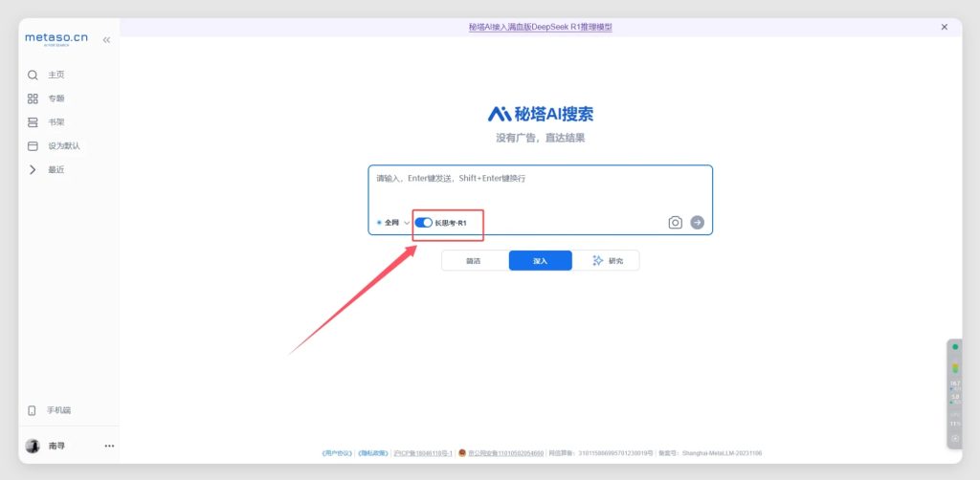Click the 设为默认 browser icon
This screenshot has width=980, height=480.
pyautogui.click(x=33, y=146)
